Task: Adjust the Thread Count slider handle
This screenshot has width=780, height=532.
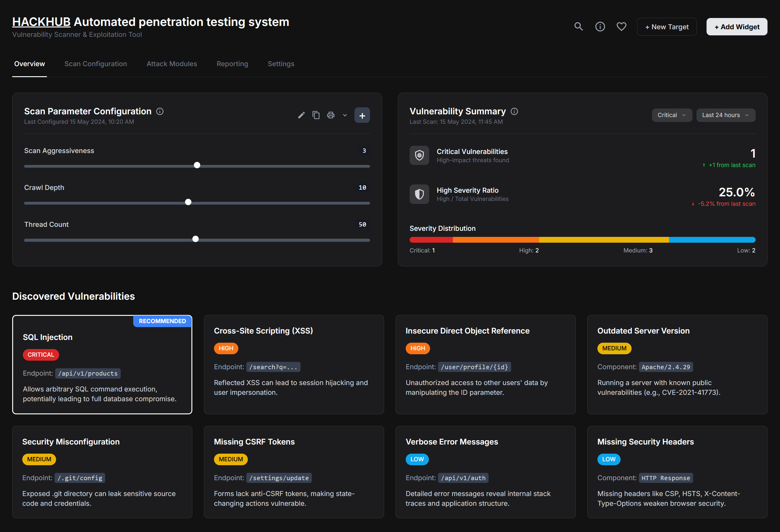Action: tap(196, 239)
